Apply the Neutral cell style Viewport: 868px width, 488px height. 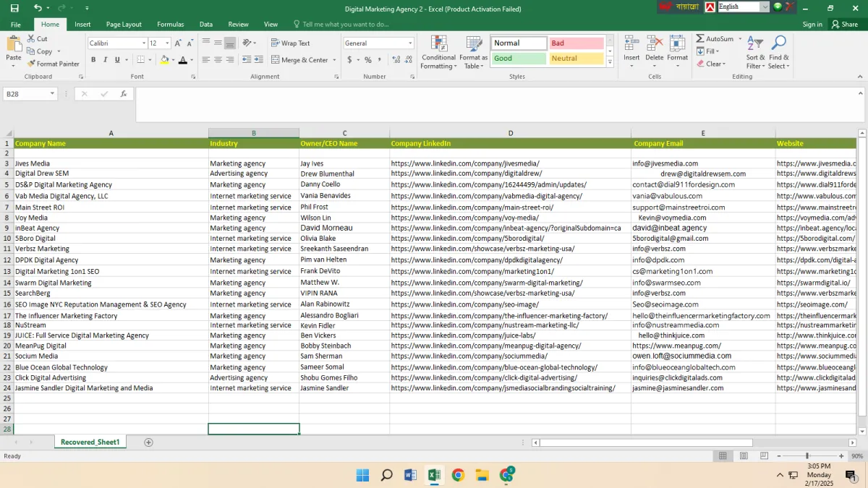click(576, 59)
